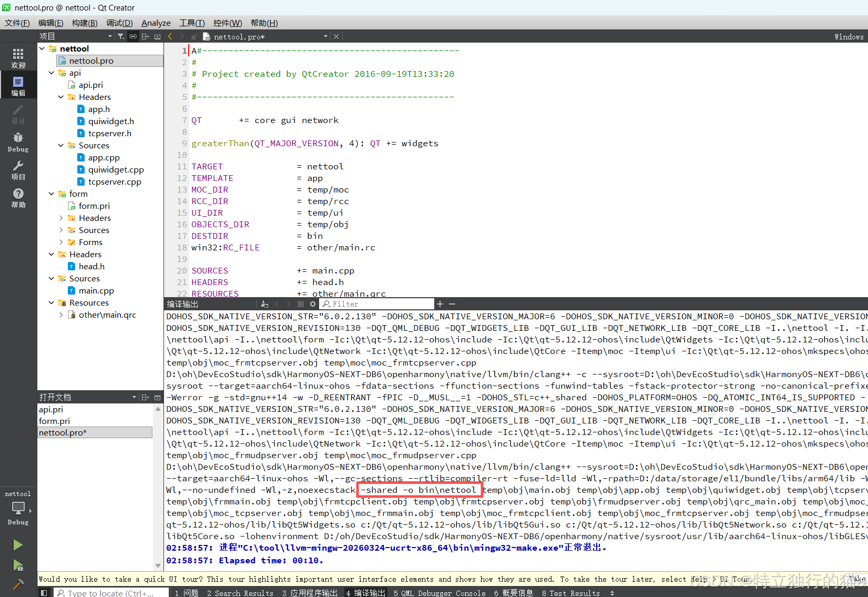Switch to 2 Search Results pane
This screenshot has height=597, width=868.
240,593
